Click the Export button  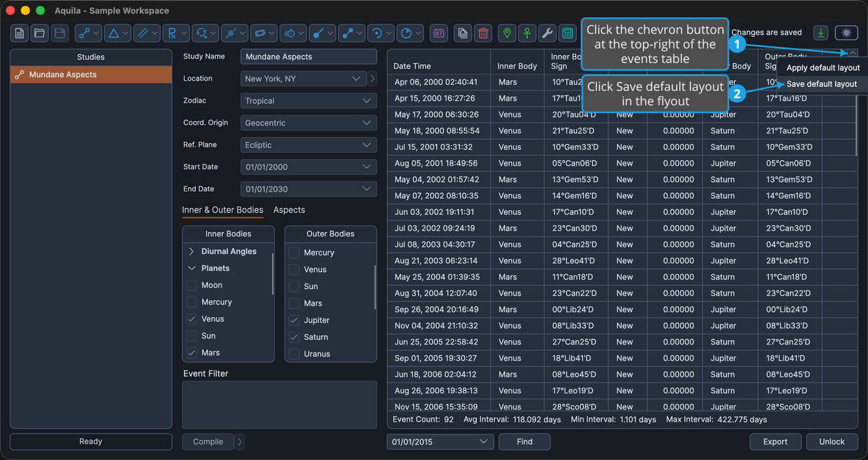click(x=775, y=442)
